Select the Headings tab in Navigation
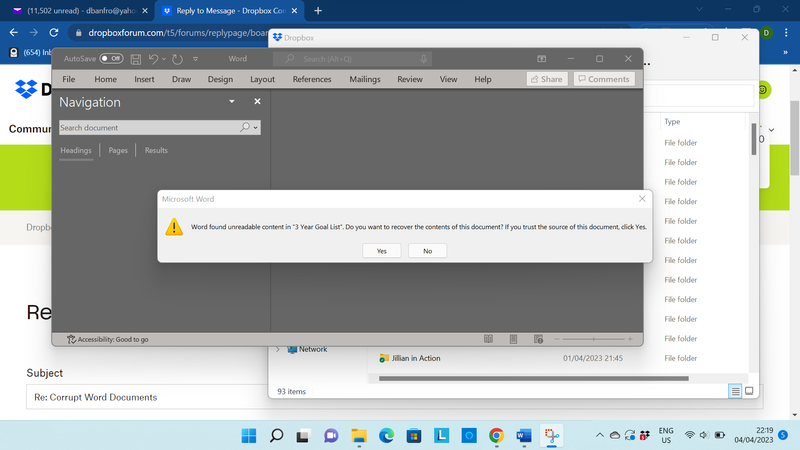Screen dimensions: 800x450 click(76, 151)
